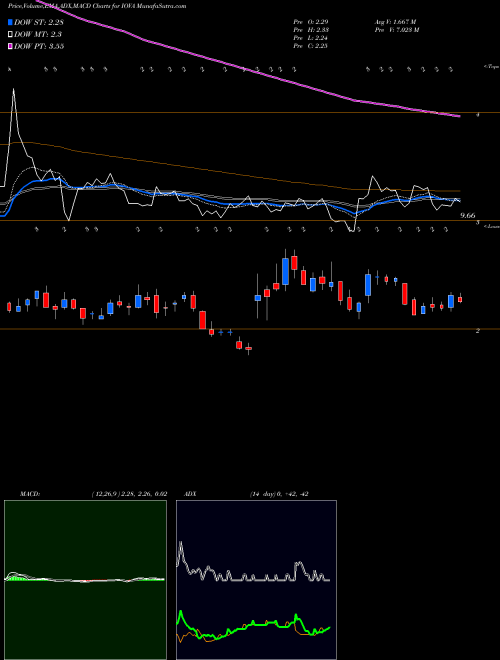
Task: Click the 9.66 value label on chart
Action: (x=468, y=216)
